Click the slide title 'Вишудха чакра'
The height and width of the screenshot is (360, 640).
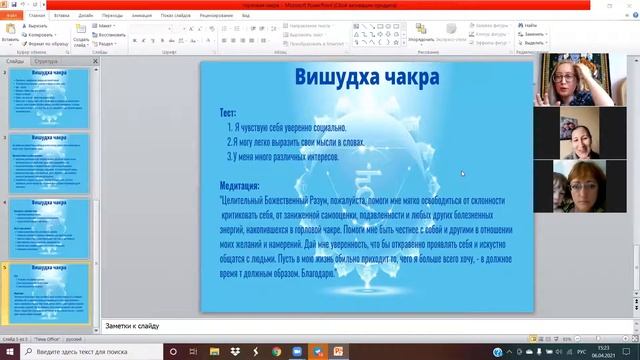tap(367, 77)
